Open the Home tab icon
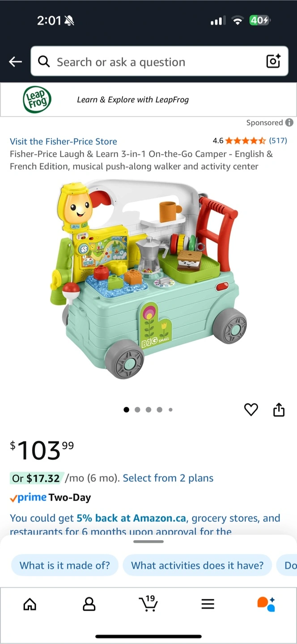Viewport: 297px width, 644px height. tap(30, 604)
